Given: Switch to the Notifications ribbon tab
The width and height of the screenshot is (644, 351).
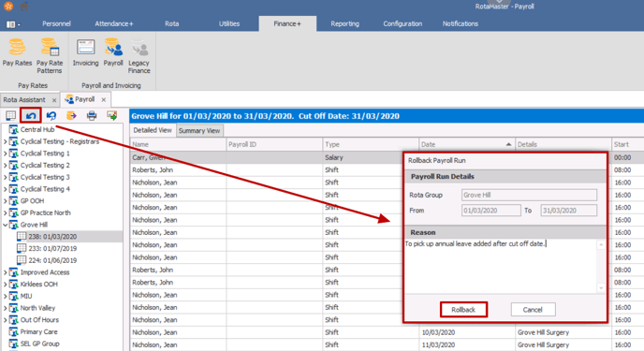Looking at the screenshot, I should click(x=460, y=23).
